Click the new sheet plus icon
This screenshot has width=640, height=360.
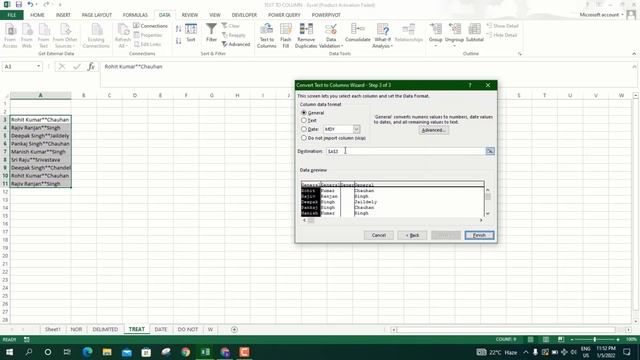[234, 329]
